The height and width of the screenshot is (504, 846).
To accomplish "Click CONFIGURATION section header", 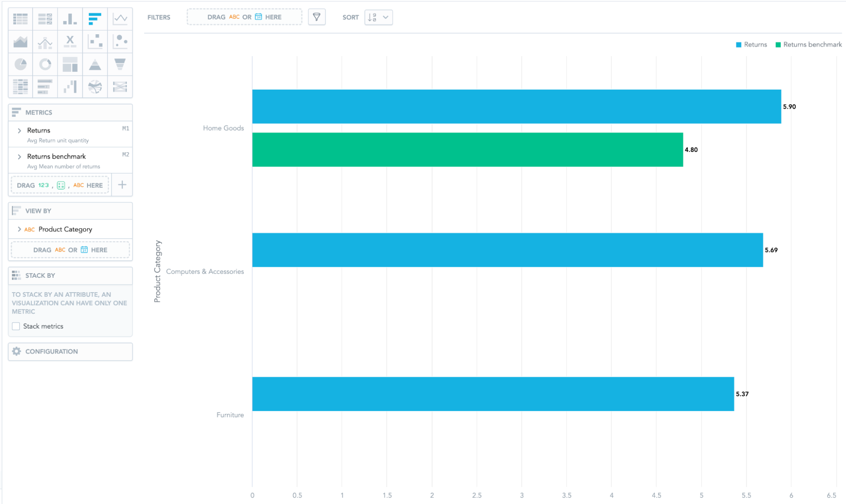I will [70, 351].
